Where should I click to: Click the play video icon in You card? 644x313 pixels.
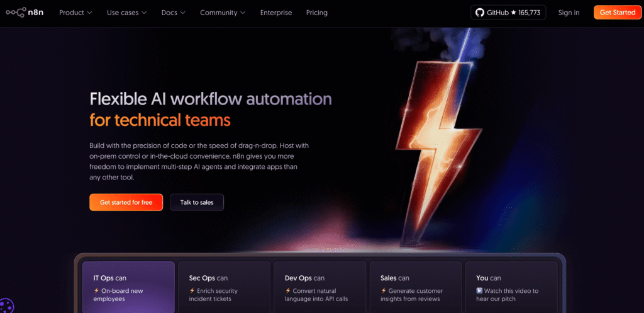(479, 291)
